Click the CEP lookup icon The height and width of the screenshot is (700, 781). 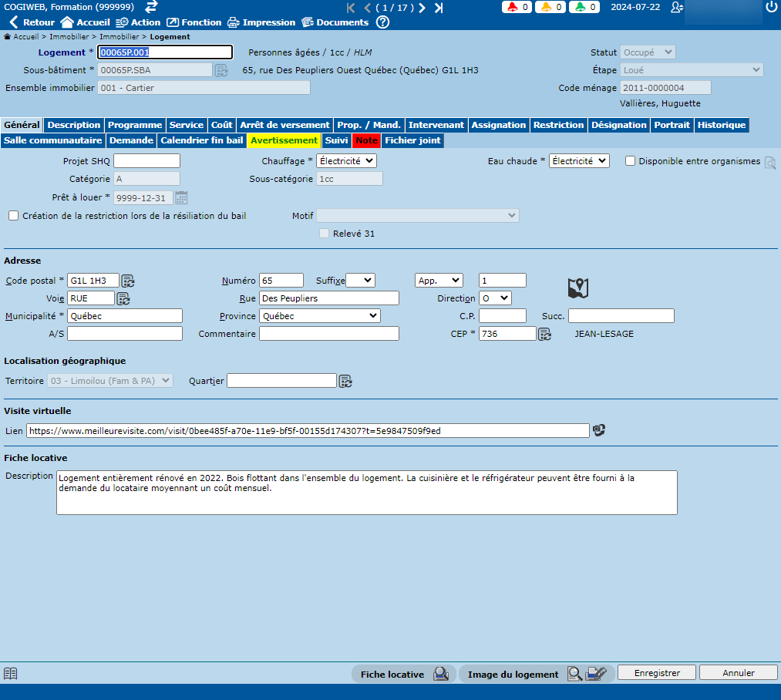(544, 334)
